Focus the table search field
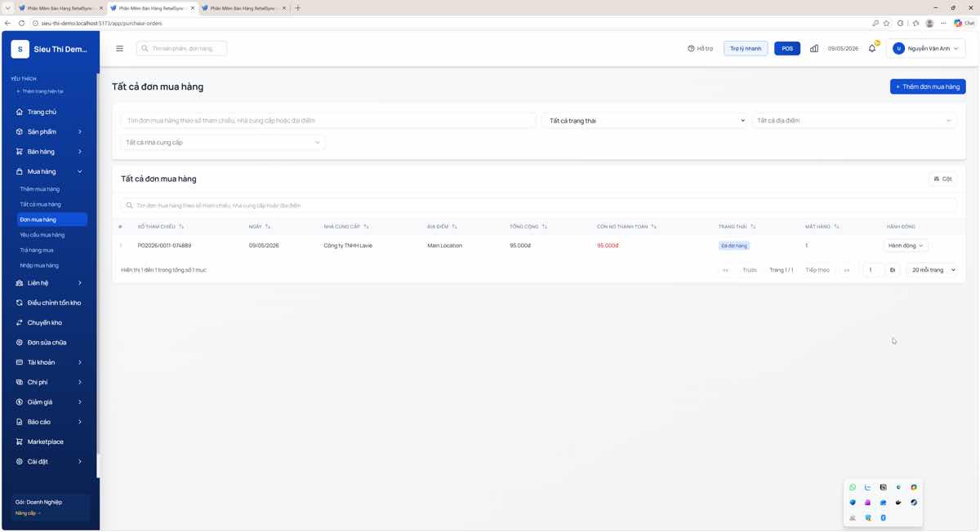980x532 pixels. tap(539, 206)
